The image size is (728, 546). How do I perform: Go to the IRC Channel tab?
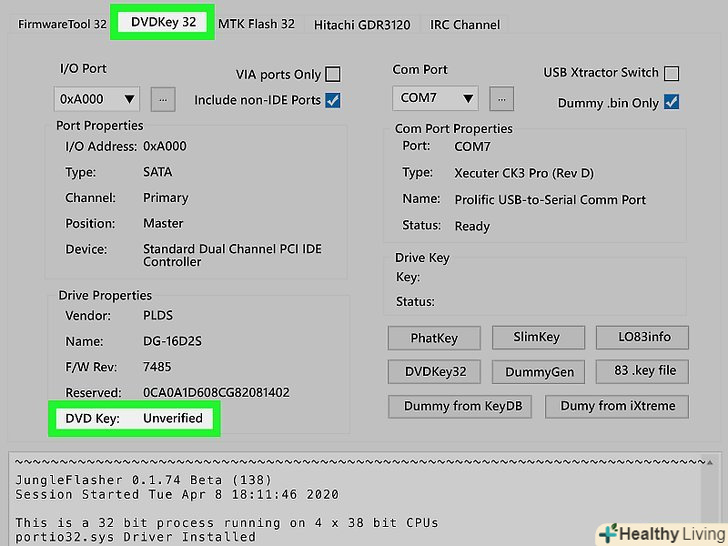coord(465,25)
